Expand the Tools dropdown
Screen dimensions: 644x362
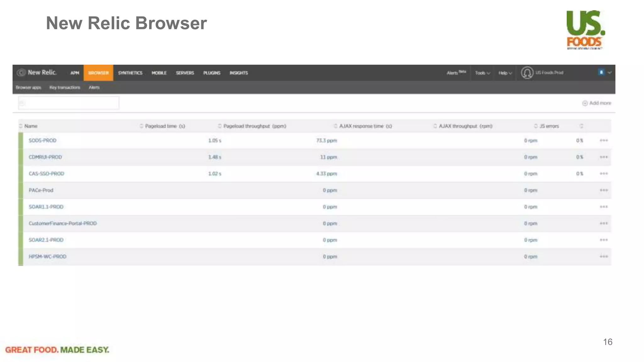[483, 73]
